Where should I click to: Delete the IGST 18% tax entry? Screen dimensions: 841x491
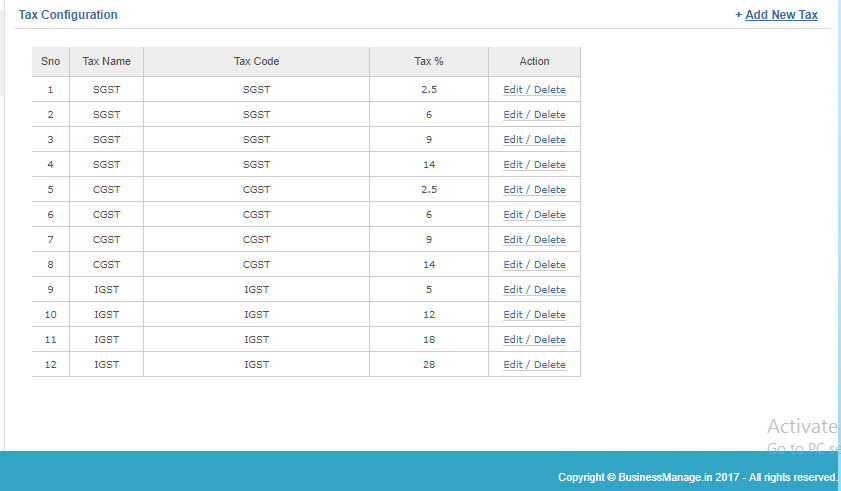(549, 340)
